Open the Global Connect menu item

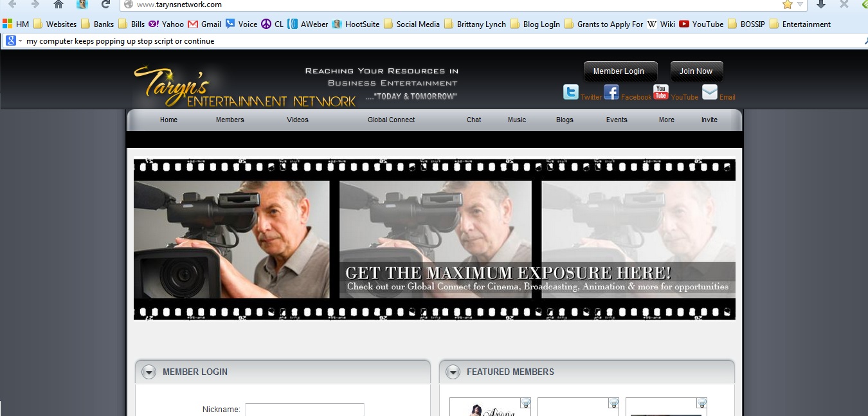click(391, 120)
